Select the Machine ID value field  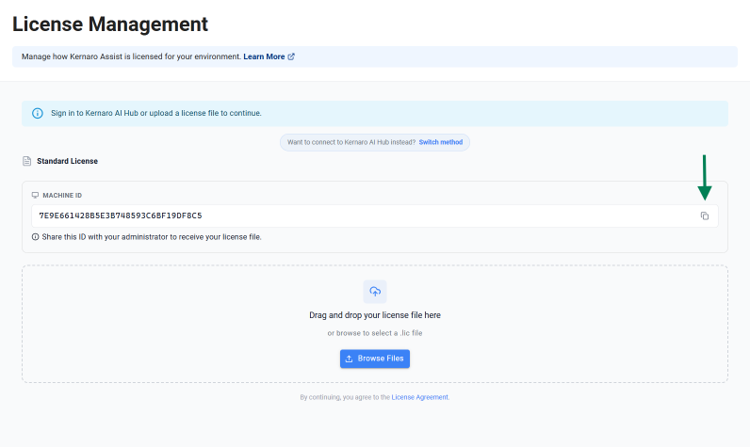click(375, 216)
